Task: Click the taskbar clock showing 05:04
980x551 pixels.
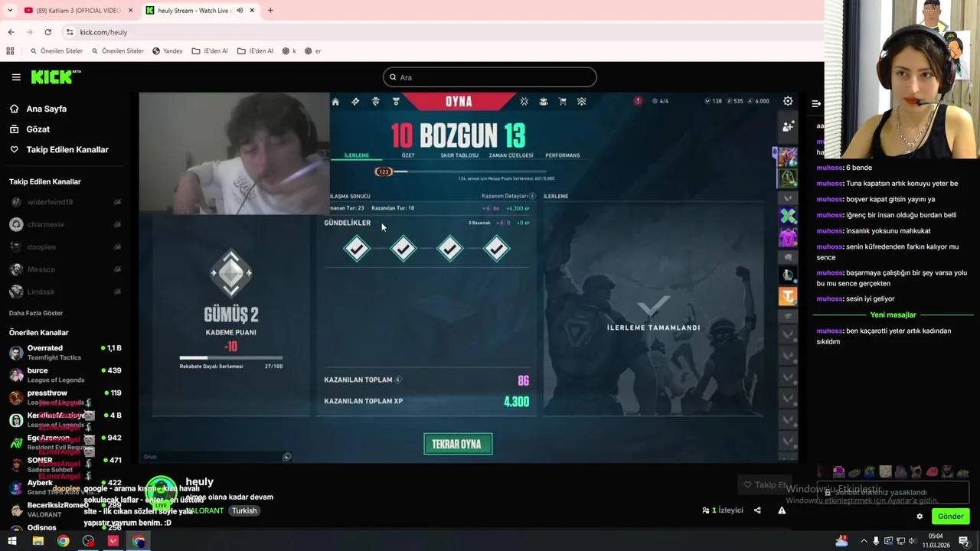Action: coord(936,541)
